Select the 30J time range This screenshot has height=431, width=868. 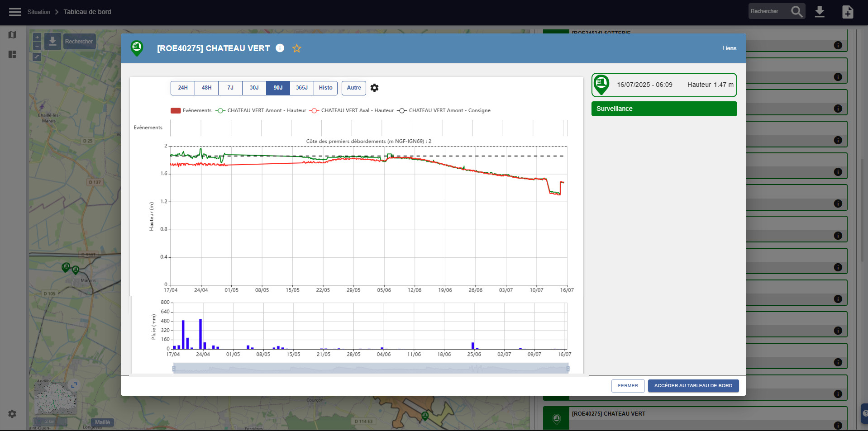254,88
